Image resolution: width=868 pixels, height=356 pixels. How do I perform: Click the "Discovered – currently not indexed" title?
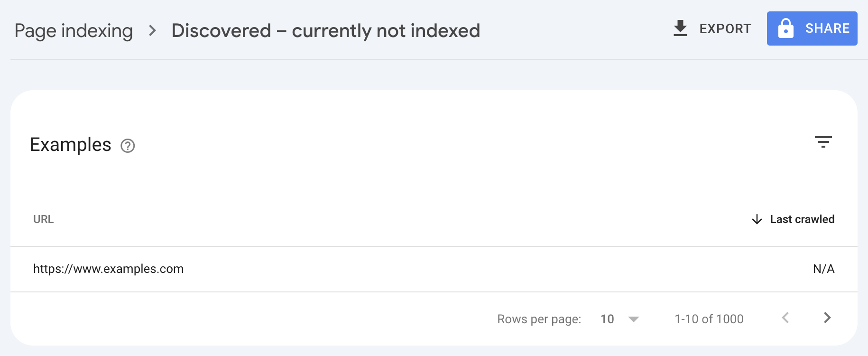pyautogui.click(x=326, y=31)
